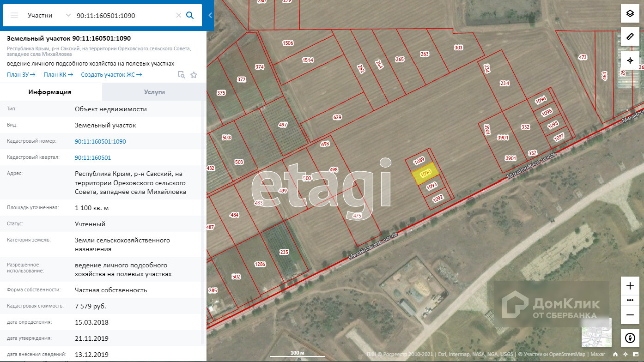Image resolution: width=644 pixels, height=362 pixels.
Task: Select parcel 1093 on the map
Action: click(x=431, y=186)
